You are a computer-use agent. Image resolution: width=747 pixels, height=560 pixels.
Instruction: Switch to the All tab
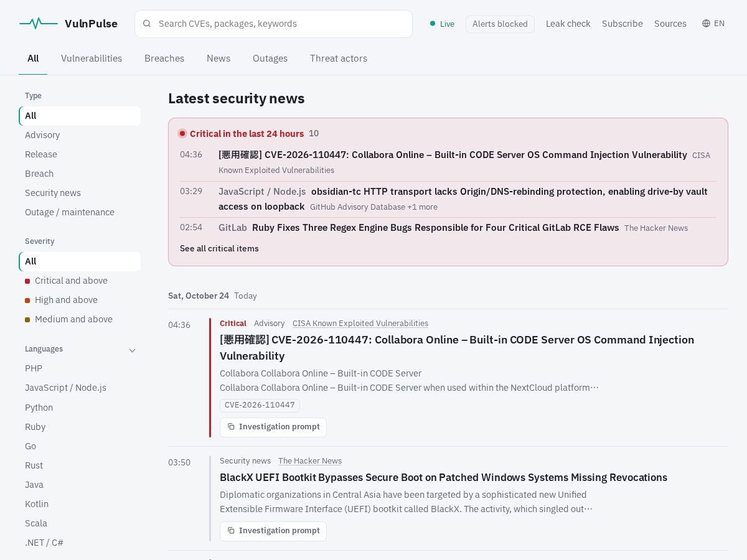33,58
